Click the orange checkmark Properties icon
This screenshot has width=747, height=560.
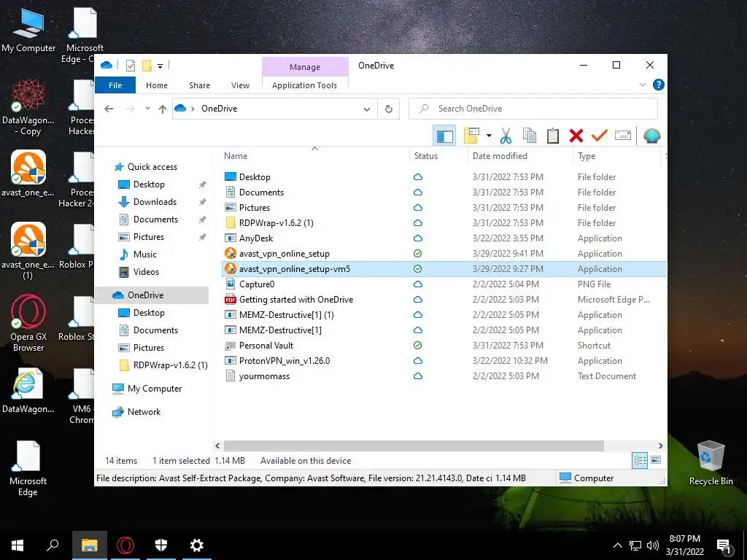[600, 136]
